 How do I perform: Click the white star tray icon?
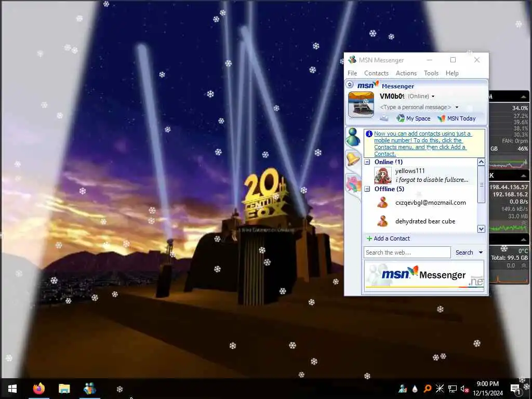tap(440, 389)
